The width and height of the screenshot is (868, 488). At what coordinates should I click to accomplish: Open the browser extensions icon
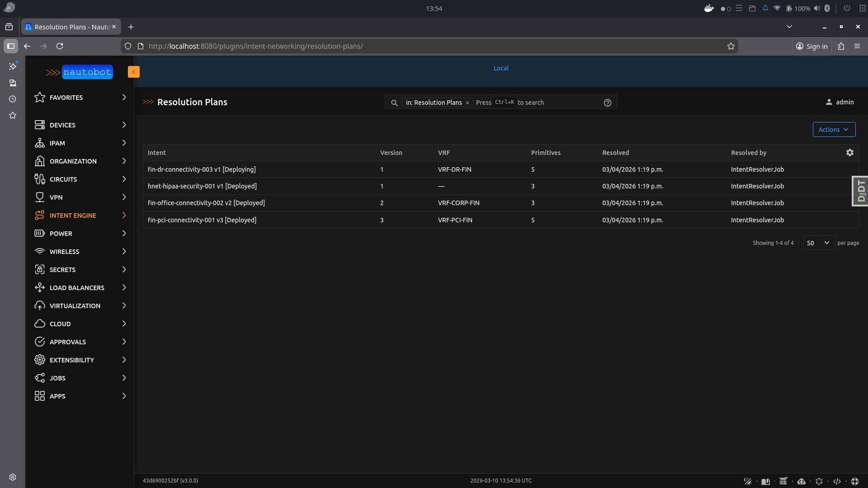point(841,46)
